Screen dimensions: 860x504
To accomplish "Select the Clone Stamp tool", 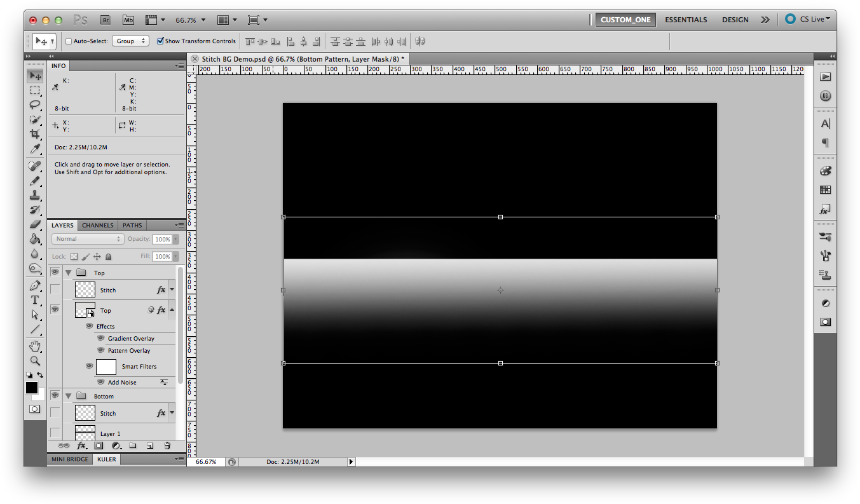I will tap(35, 195).
